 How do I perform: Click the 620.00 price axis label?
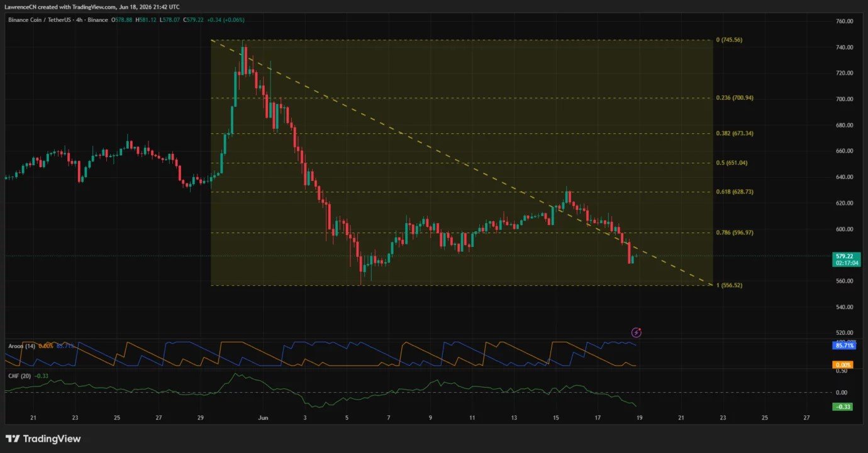(x=843, y=204)
